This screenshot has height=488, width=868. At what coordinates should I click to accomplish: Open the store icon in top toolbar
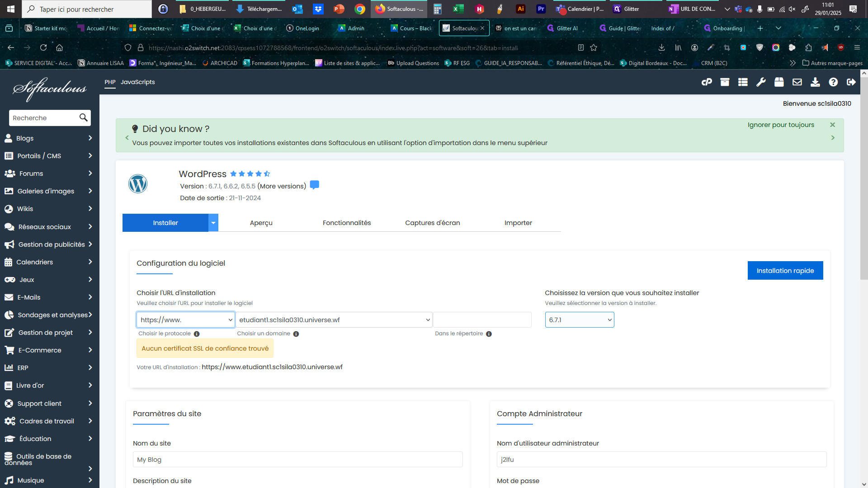(x=779, y=82)
